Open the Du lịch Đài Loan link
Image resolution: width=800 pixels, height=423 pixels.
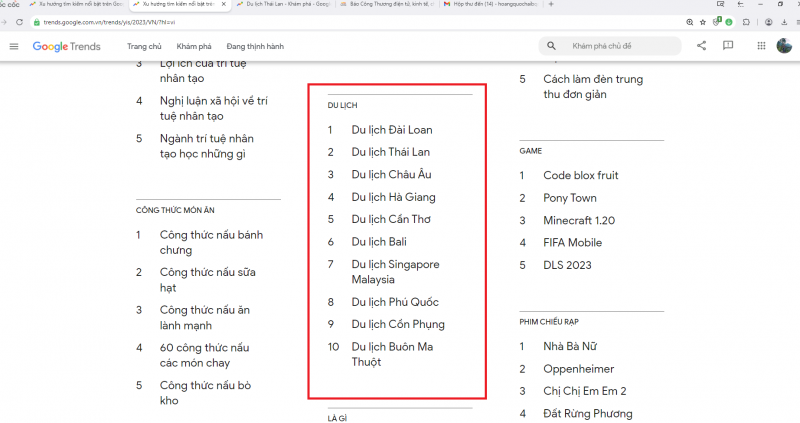392,130
